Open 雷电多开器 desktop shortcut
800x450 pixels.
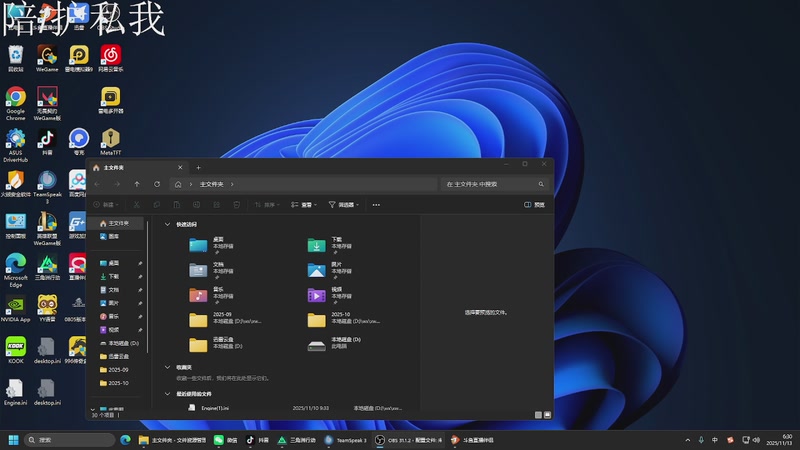pos(110,101)
